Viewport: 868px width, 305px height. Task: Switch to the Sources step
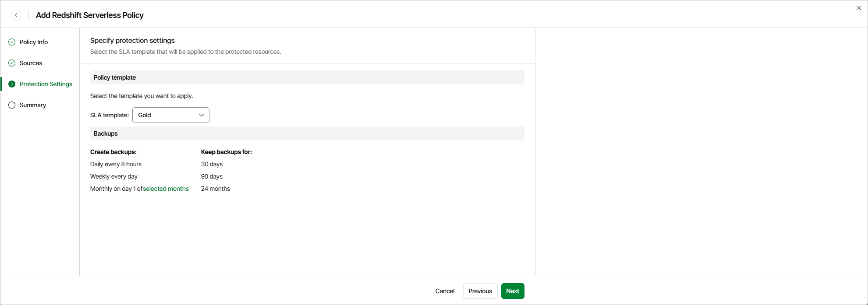pyautogui.click(x=31, y=63)
